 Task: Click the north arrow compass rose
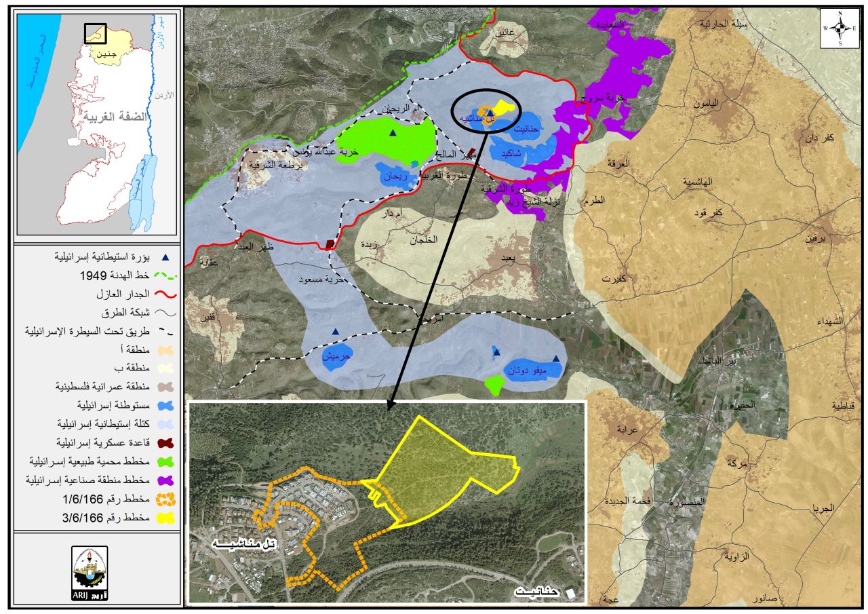point(840,28)
